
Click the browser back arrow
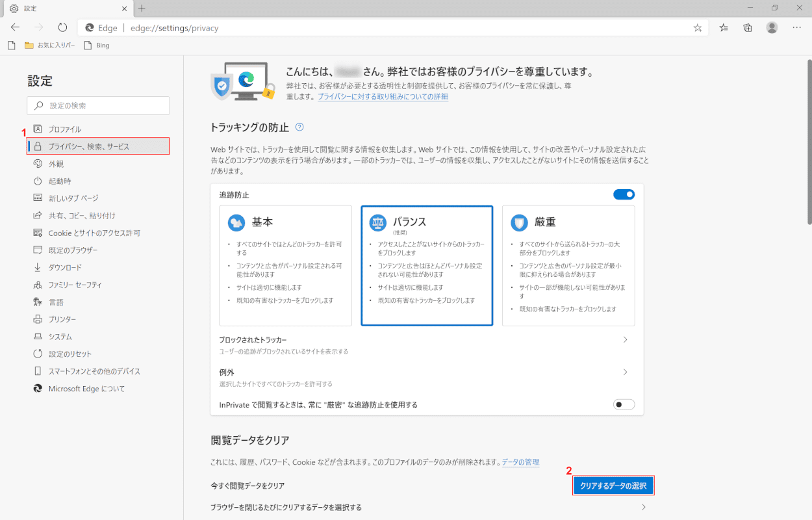pos(16,27)
